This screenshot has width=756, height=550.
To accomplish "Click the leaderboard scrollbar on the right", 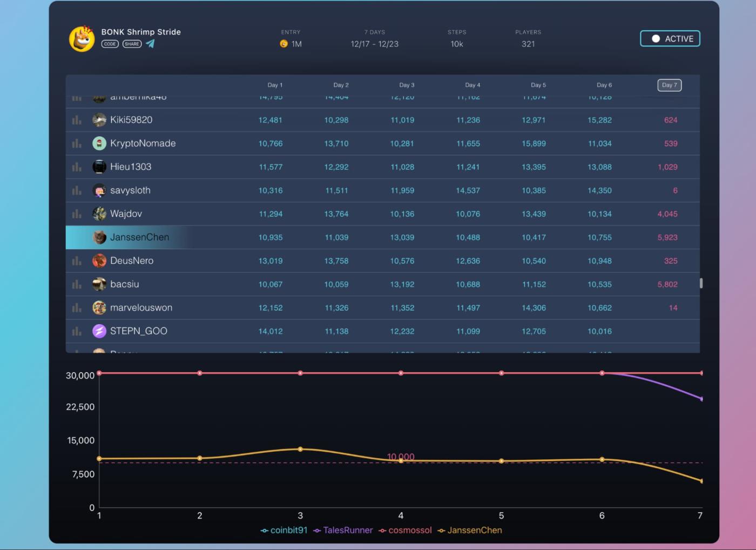I will (x=701, y=283).
